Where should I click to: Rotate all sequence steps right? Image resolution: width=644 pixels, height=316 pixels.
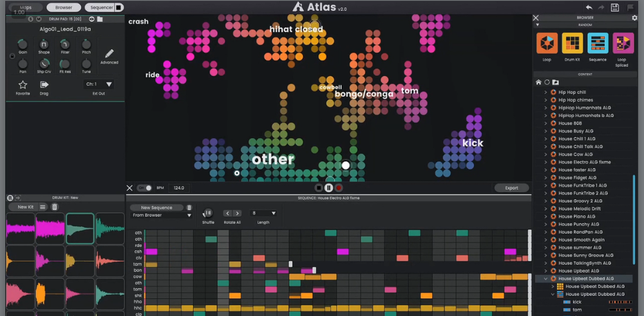[x=237, y=213]
